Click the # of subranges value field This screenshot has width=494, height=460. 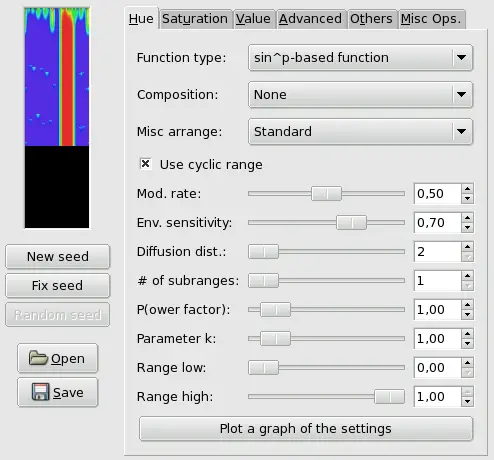point(438,280)
